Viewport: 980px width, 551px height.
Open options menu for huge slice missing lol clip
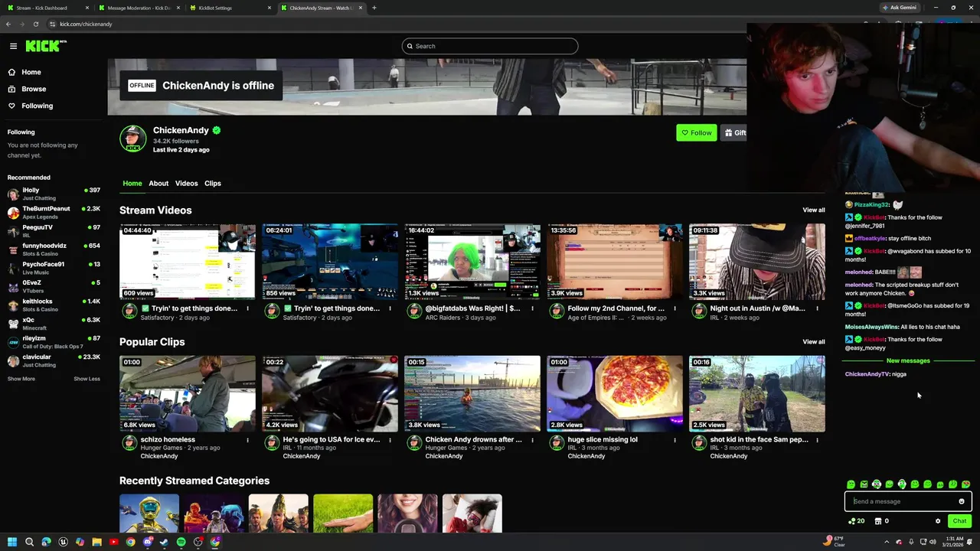675,440
